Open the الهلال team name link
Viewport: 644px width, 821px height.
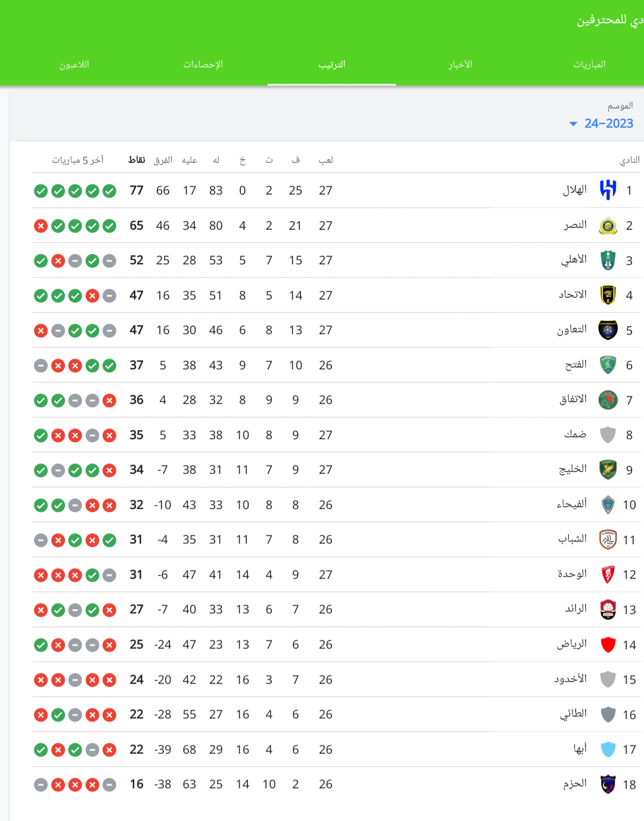tap(575, 190)
